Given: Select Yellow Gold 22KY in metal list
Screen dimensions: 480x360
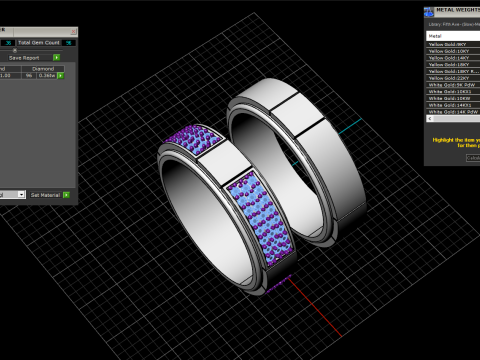Looking at the screenshot, I should [453, 78].
